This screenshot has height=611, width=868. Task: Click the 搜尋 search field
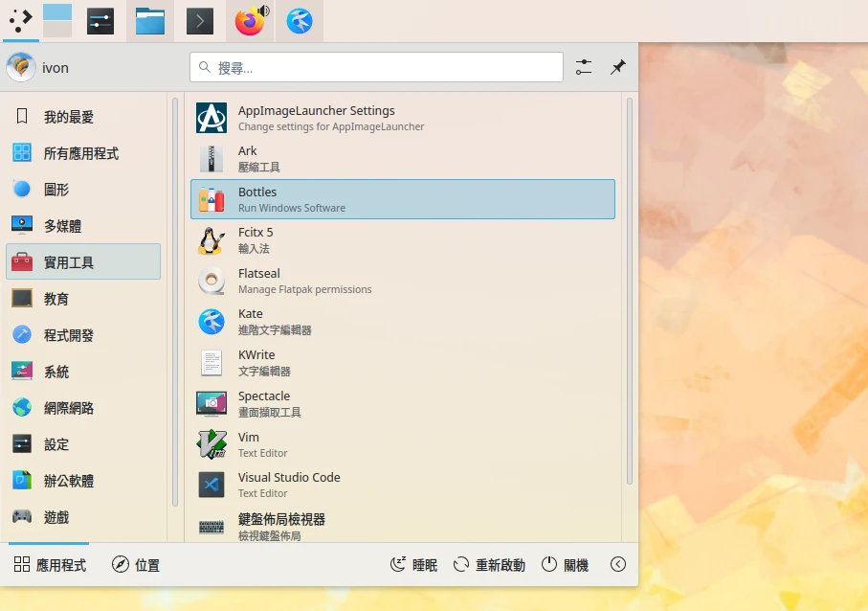pyautogui.click(x=376, y=67)
